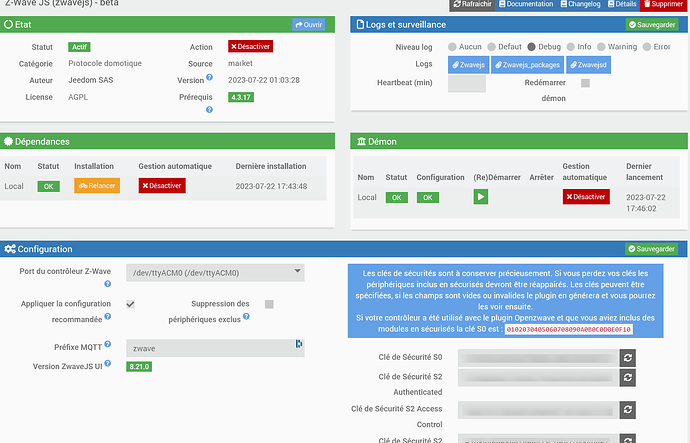Viewport: 690px width, 443px height.
Task: Click help icon beside périphériques exclus
Action: (246, 316)
